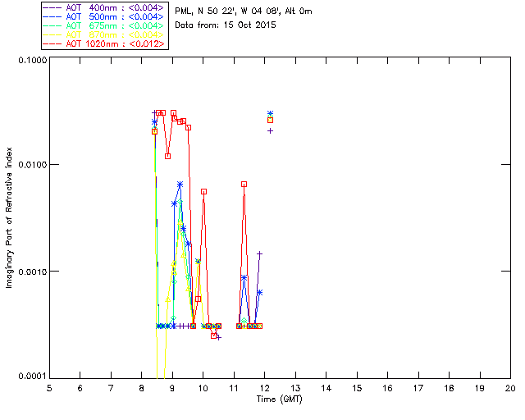Click the x-axis tick label 9
The image size is (525, 420).
(172, 388)
